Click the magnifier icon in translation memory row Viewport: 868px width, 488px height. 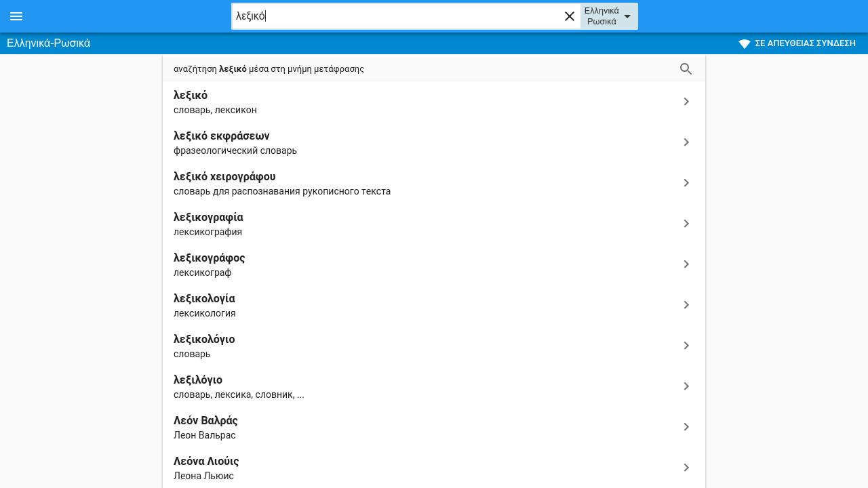point(686,68)
